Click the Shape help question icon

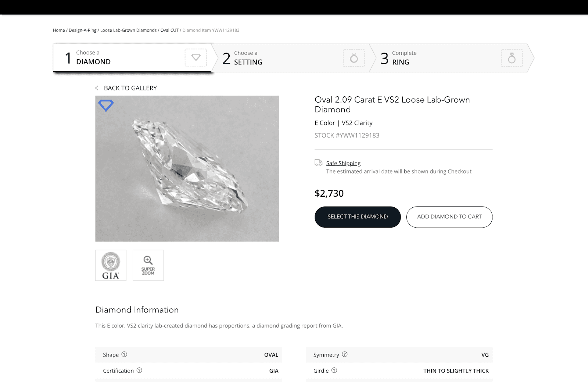pyautogui.click(x=124, y=354)
